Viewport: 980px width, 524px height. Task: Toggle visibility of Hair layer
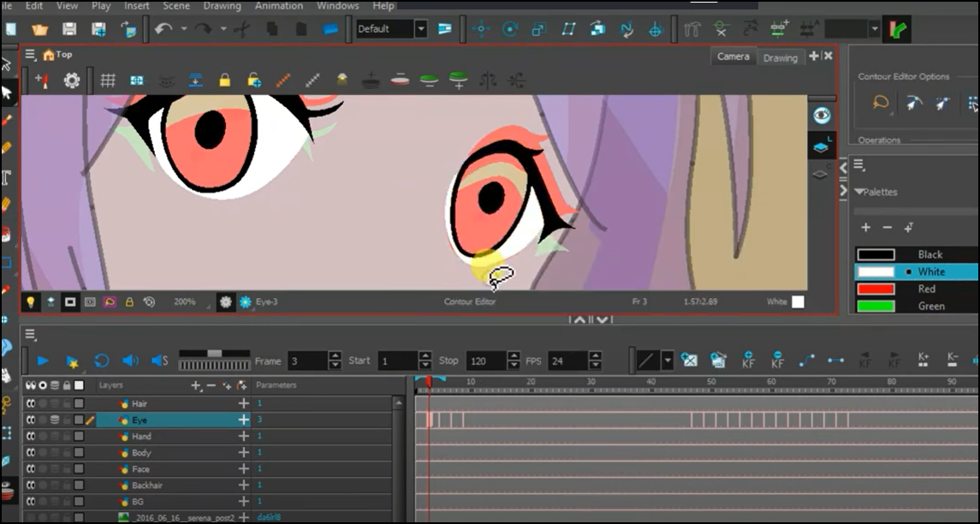30,404
